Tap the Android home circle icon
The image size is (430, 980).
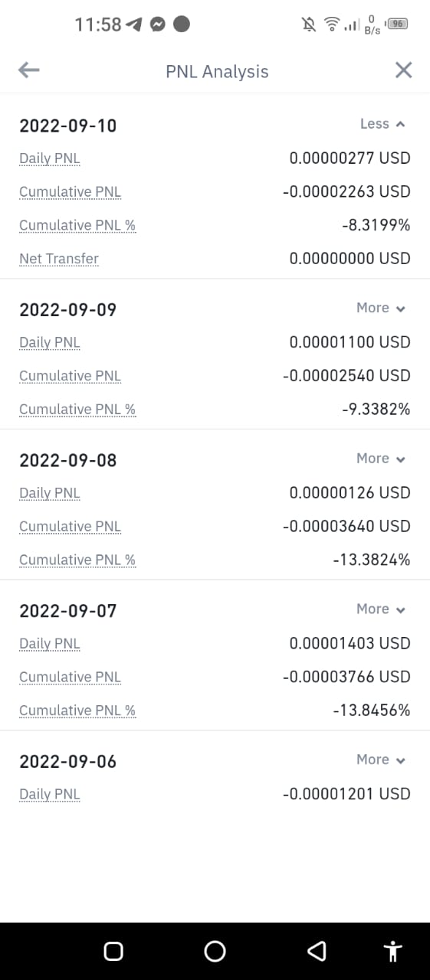coord(215,951)
